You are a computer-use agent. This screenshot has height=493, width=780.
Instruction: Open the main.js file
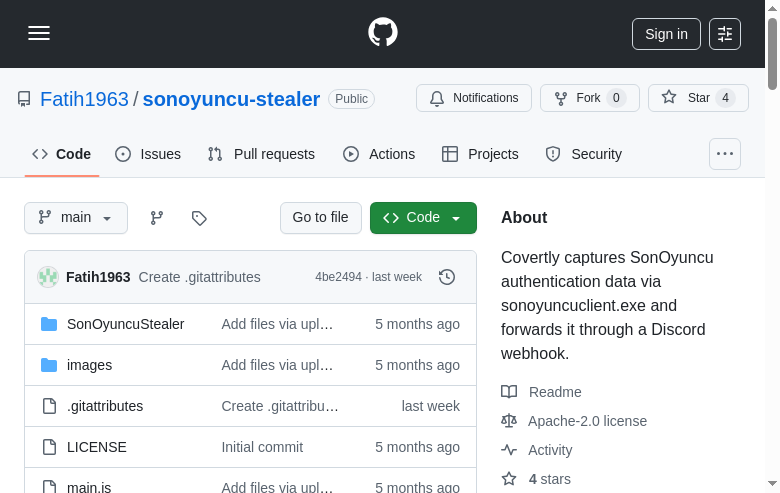[x=89, y=487]
